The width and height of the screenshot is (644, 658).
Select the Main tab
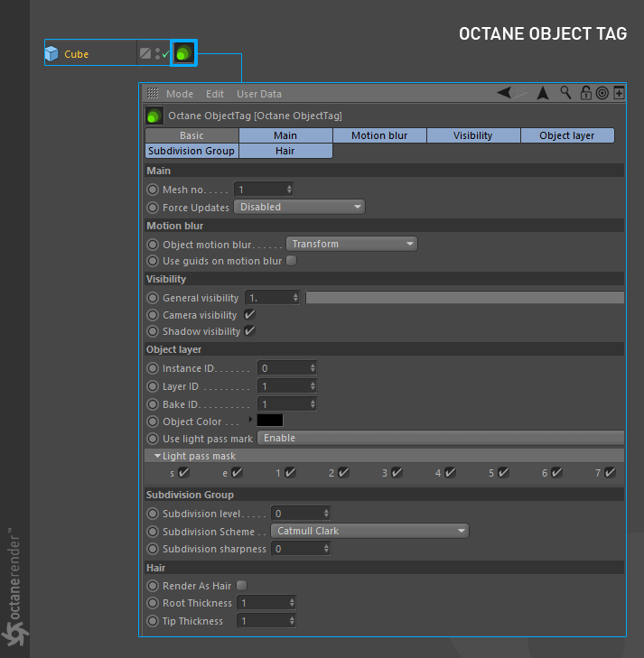click(x=285, y=135)
